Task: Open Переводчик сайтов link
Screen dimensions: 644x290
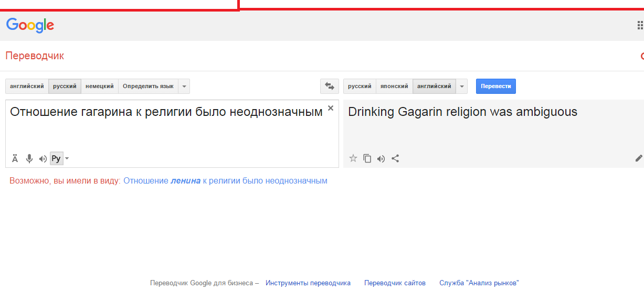Action: tap(395, 283)
